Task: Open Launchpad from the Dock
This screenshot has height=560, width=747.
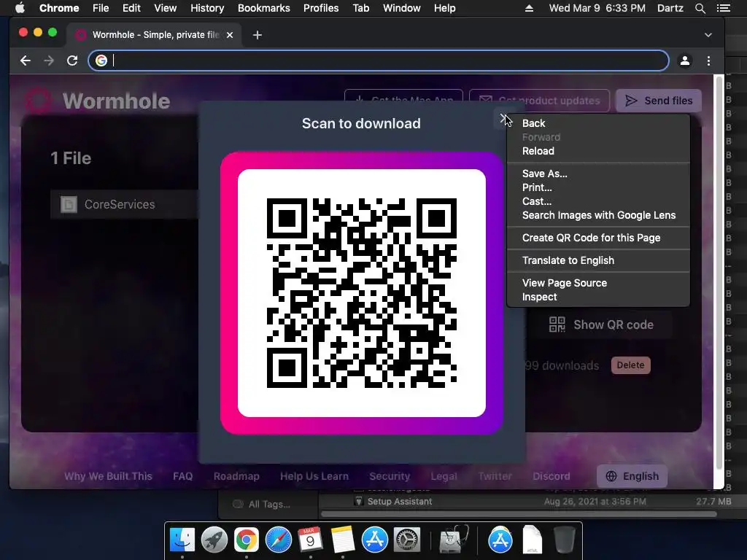Action: tap(214, 540)
